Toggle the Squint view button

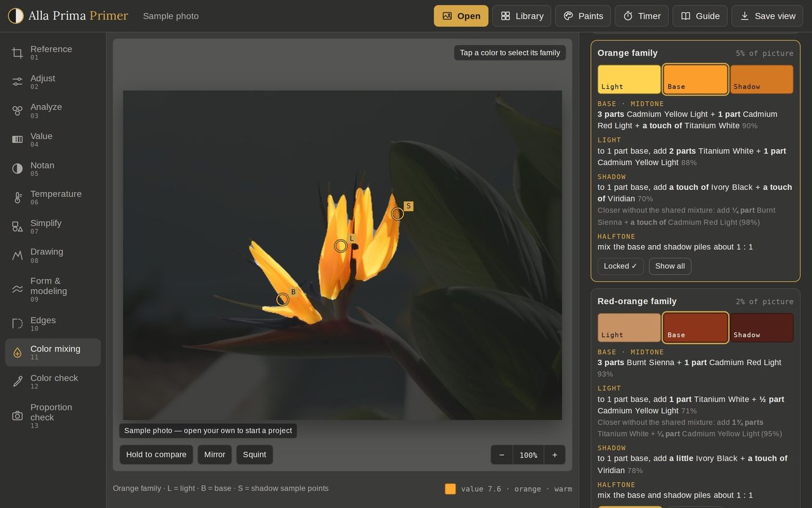point(255,455)
